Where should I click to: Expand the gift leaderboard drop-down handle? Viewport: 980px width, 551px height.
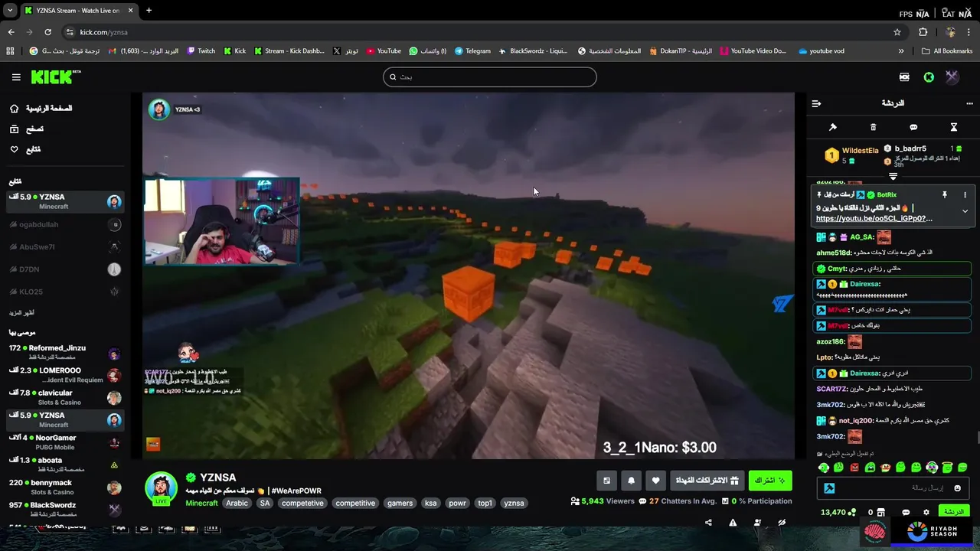[893, 177]
